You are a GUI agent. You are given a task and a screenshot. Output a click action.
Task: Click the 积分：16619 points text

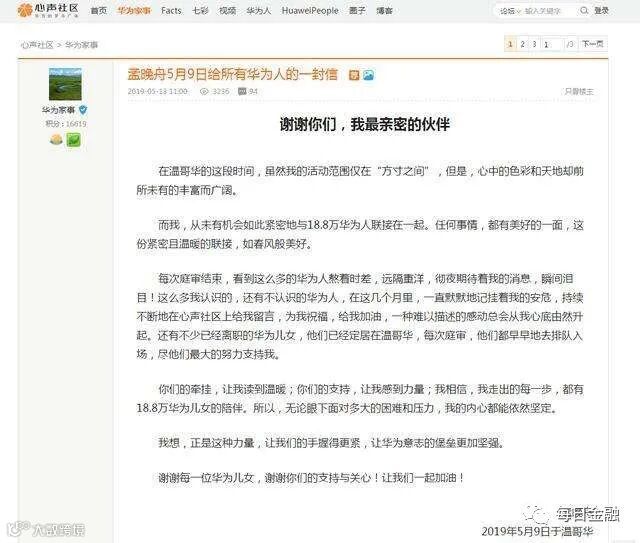pos(66,124)
